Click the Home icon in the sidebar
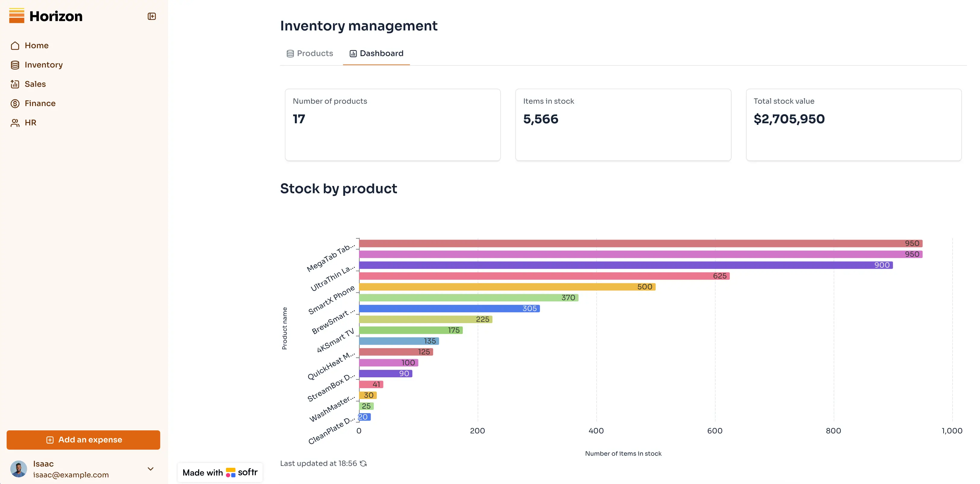980x484 pixels. click(x=15, y=45)
